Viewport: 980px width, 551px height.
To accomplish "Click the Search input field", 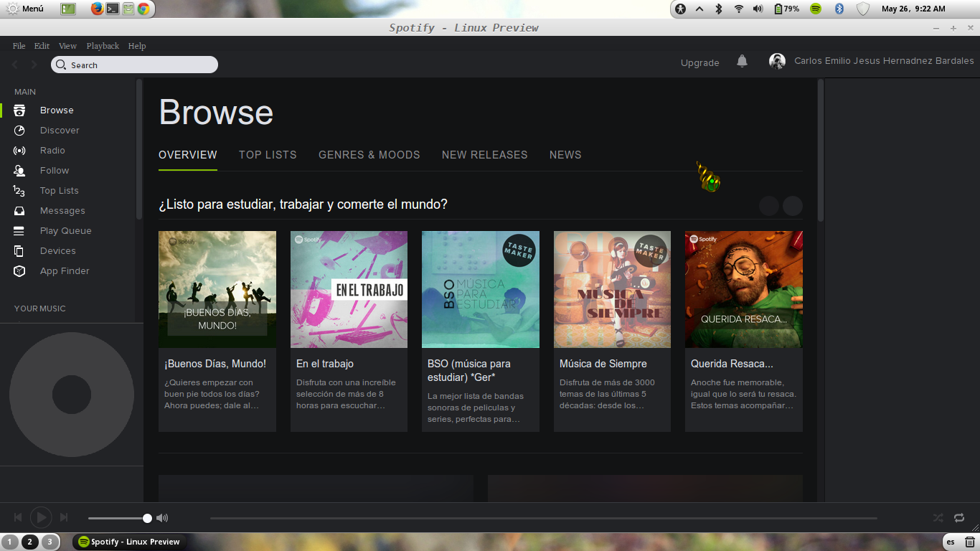I will pyautogui.click(x=134, y=65).
